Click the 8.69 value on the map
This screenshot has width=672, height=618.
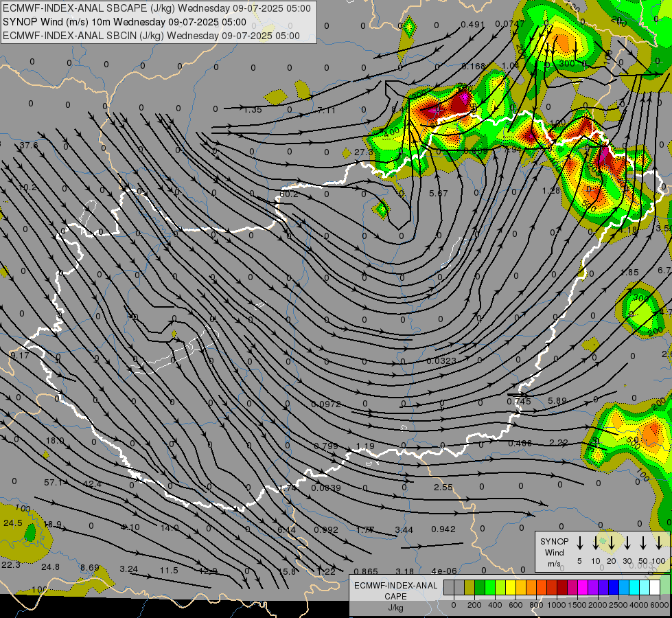coord(89,567)
